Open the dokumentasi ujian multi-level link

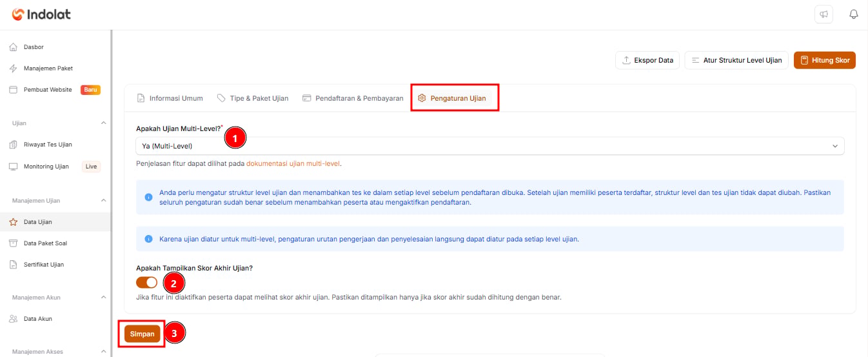pos(293,163)
